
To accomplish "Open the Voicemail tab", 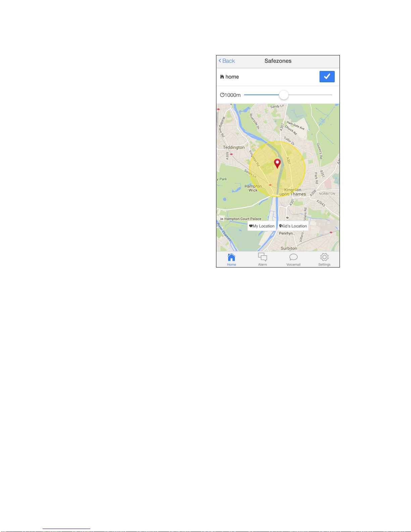I will 293,259.
